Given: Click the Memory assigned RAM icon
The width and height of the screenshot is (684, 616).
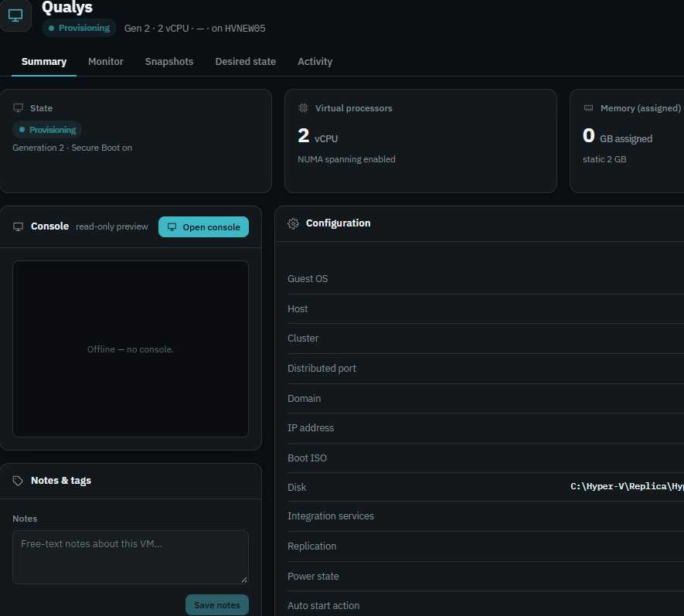Looking at the screenshot, I should click(588, 107).
